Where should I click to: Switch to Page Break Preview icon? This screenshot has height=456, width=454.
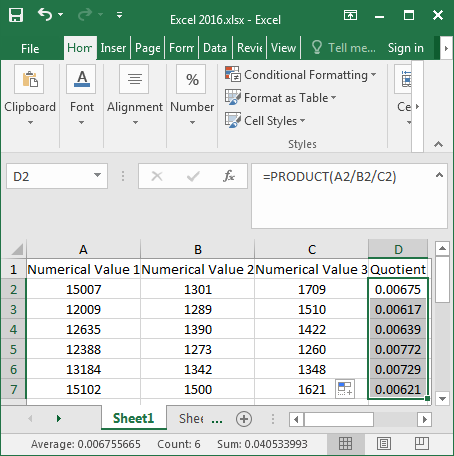(422, 444)
